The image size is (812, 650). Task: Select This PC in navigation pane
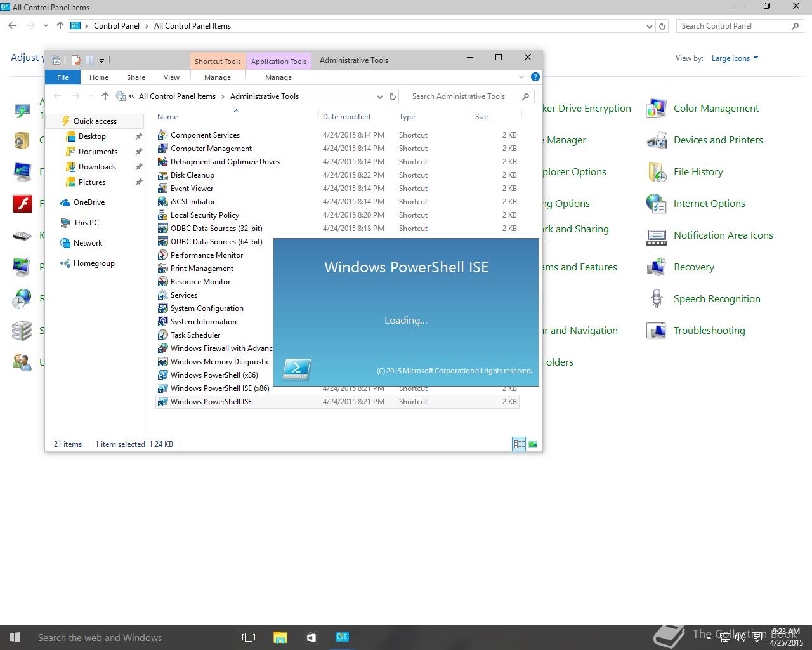pos(86,223)
